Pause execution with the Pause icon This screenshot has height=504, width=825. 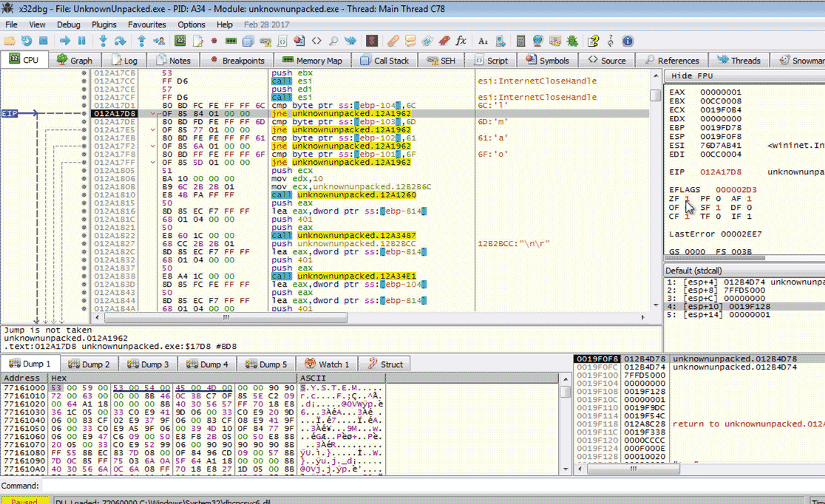[x=82, y=41]
